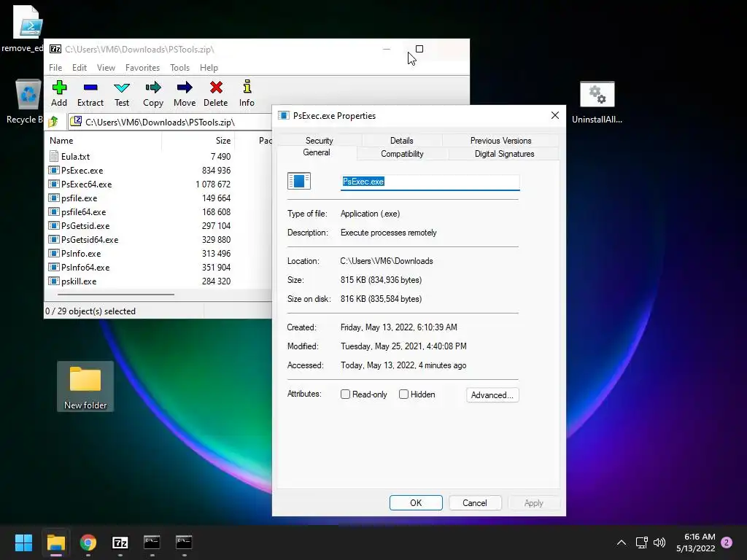Open the Tools menu in 7-Zip
This screenshot has width=747, height=560.
(x=179, y=68)
